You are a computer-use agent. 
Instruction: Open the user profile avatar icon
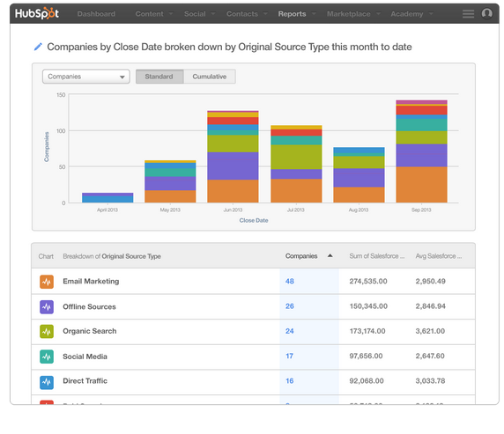pos(486,13)
